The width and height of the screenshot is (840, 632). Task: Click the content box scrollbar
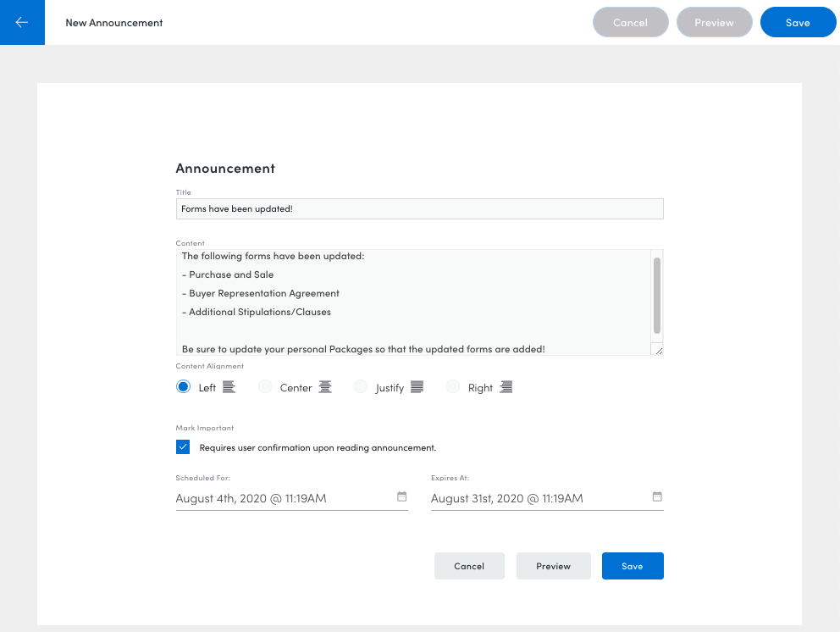click(x=657, y=296)
